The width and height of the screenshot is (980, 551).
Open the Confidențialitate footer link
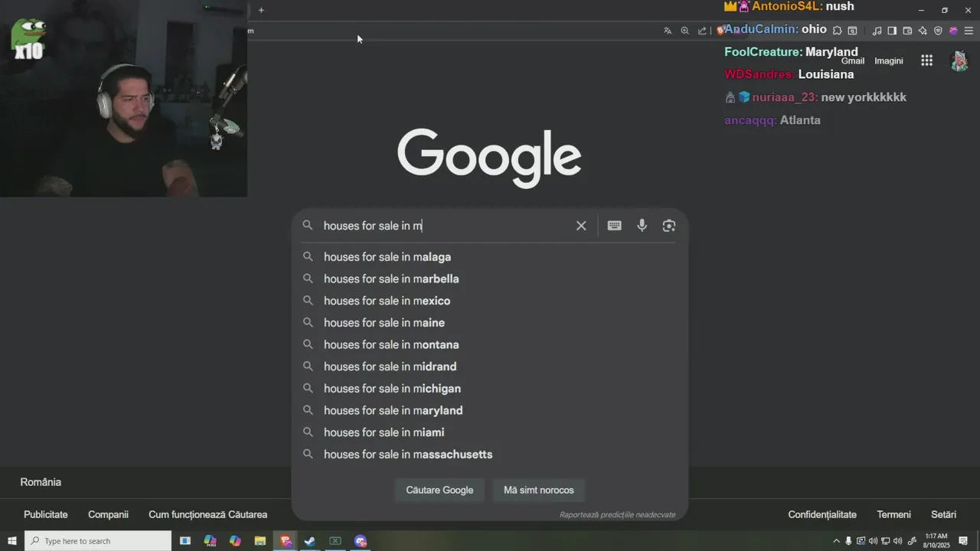pos(822,514)
